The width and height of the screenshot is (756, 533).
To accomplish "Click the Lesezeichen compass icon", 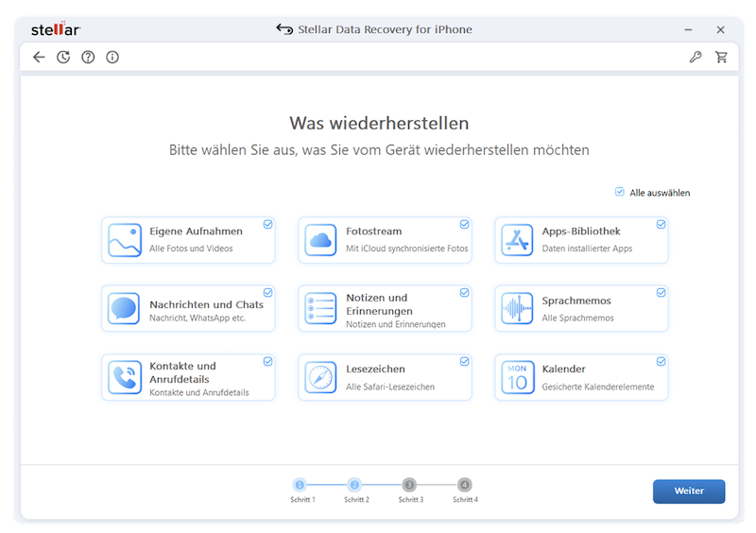I will (320, 377).
